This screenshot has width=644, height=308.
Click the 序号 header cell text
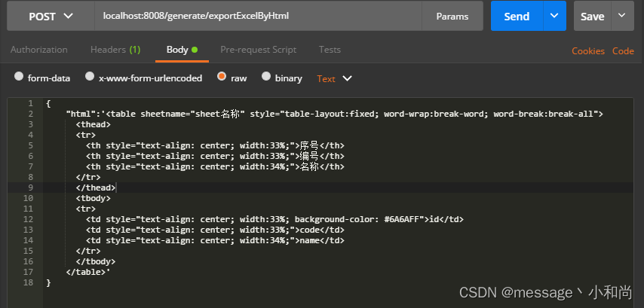click(310, 145)
